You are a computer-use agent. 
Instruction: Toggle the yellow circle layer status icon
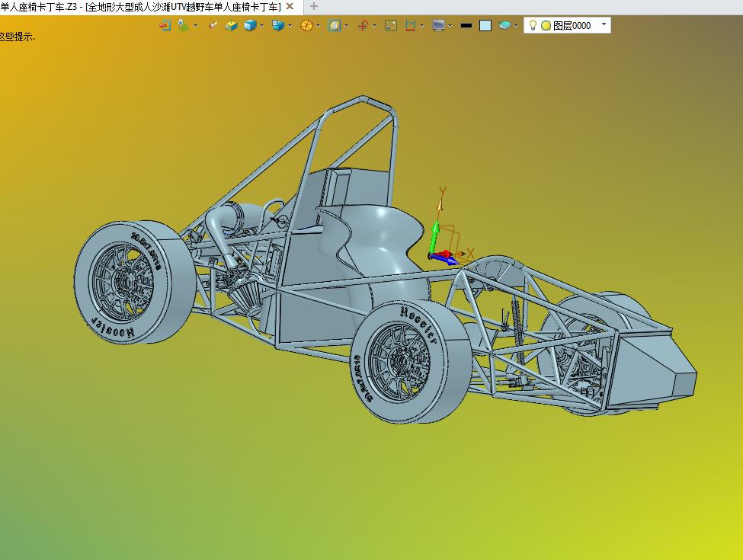546,25
